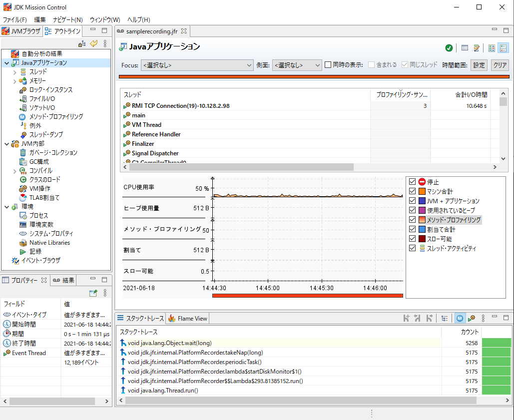
Task: Open the 自動分析の結果 page
Action: pyautogui.click(x=41, y=54)
